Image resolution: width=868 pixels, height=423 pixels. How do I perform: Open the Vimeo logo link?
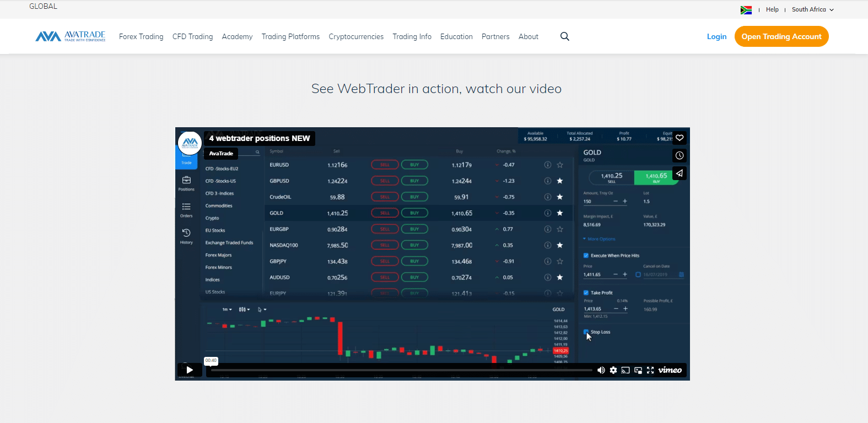click(670, 370)
